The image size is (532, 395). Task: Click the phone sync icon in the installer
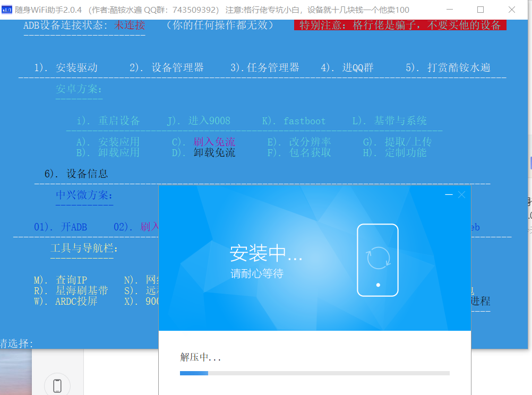(x=377, y=260)
